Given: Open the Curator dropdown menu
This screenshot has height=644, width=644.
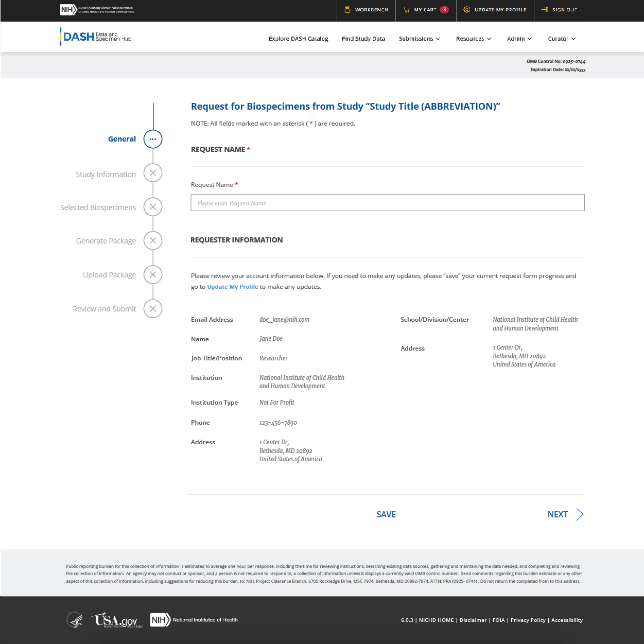Looking at the screenshot, I should (x=562, y=39).
